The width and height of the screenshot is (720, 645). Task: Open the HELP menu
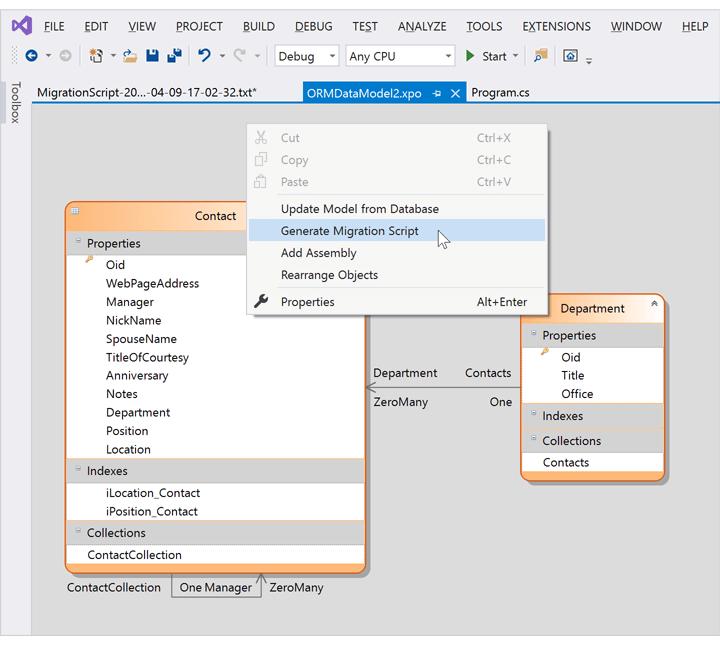pos(695,27)
